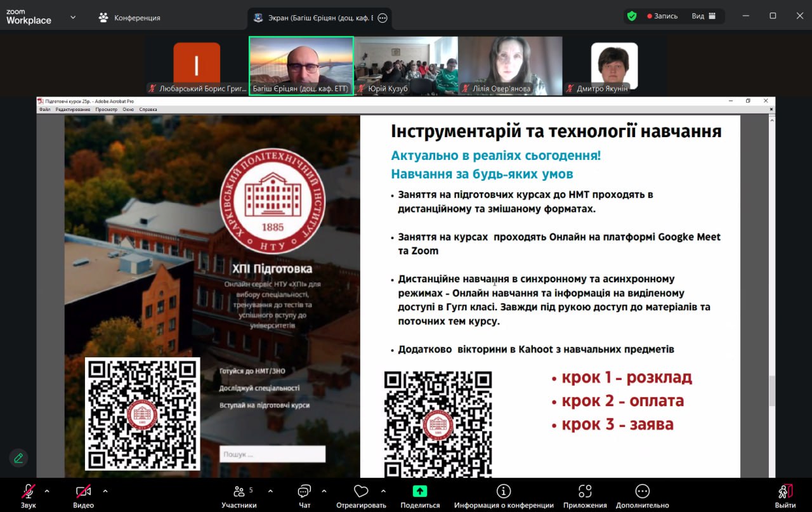Open the Просмотр menu in Acrobat
This screenshot has width=812, height=512.
(x=106, y=109)
